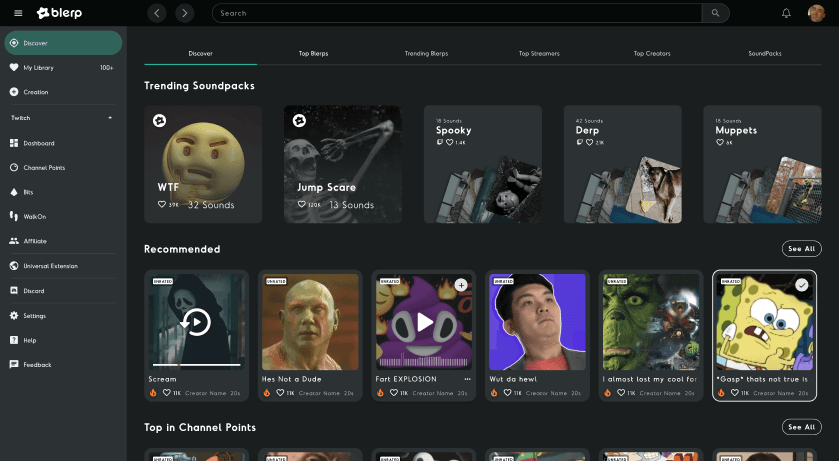
Task: Click See All for Top in Channel Points
Action: click(x=802, y=427)
